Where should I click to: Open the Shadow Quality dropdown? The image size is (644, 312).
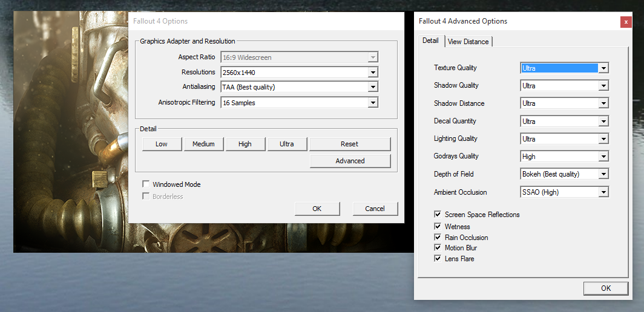[564, 86]
